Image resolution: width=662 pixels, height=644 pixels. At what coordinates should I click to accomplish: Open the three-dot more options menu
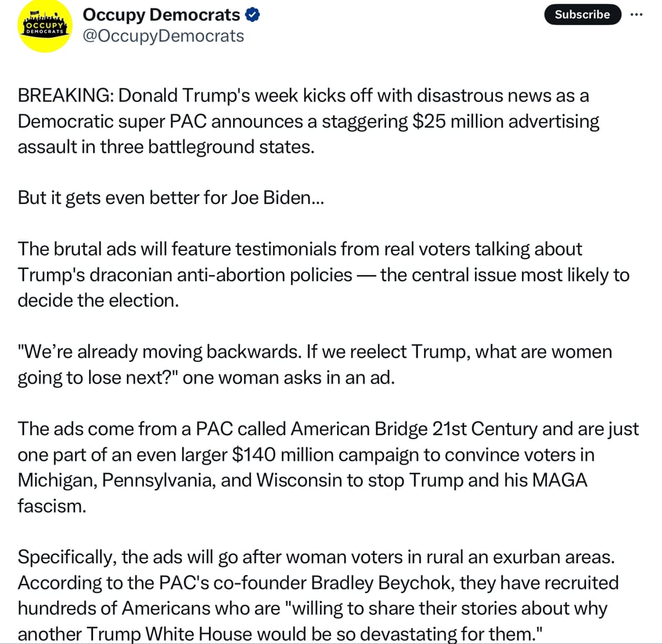coord(645,14)
